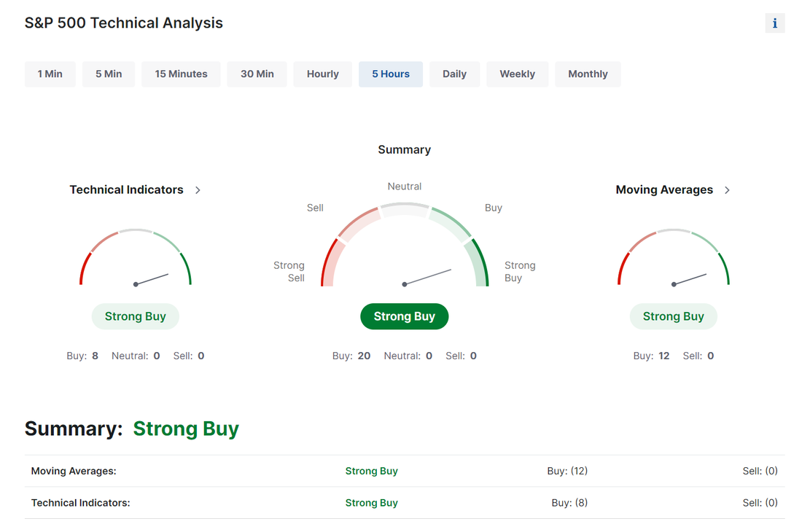Screen dimensions: 802x532
Task: Select the 5 Min timeframe tab
Action: 109,74
